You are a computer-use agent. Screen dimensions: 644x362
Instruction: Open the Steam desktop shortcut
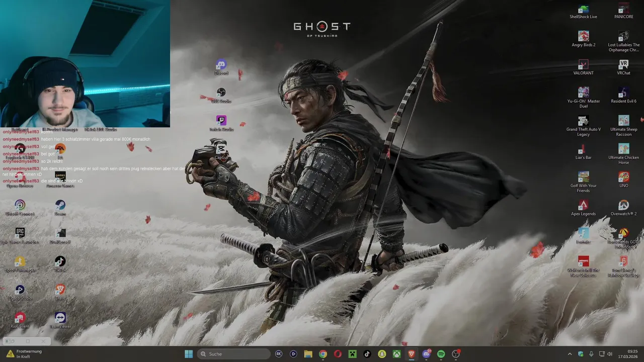pos(60,208)
